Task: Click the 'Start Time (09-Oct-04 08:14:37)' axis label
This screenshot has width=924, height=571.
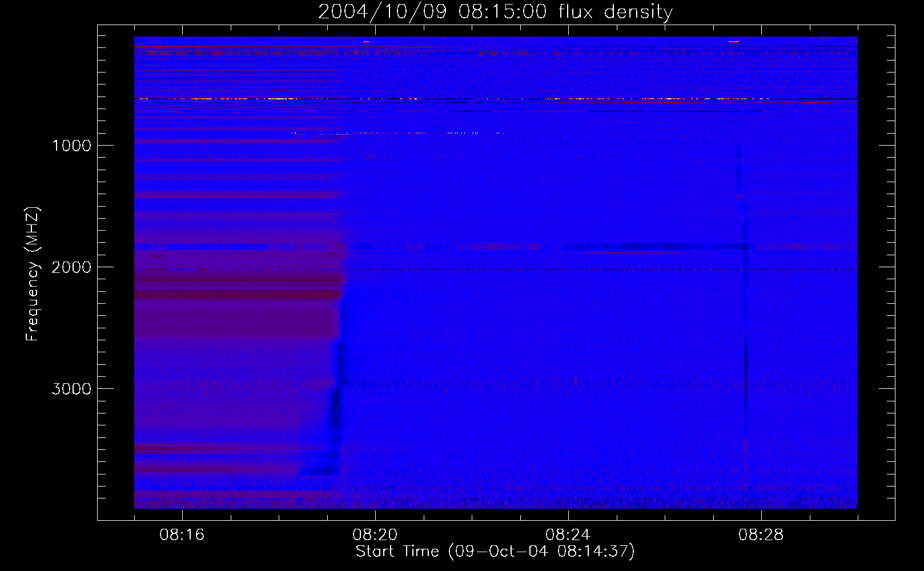Action: coord(495,551)
